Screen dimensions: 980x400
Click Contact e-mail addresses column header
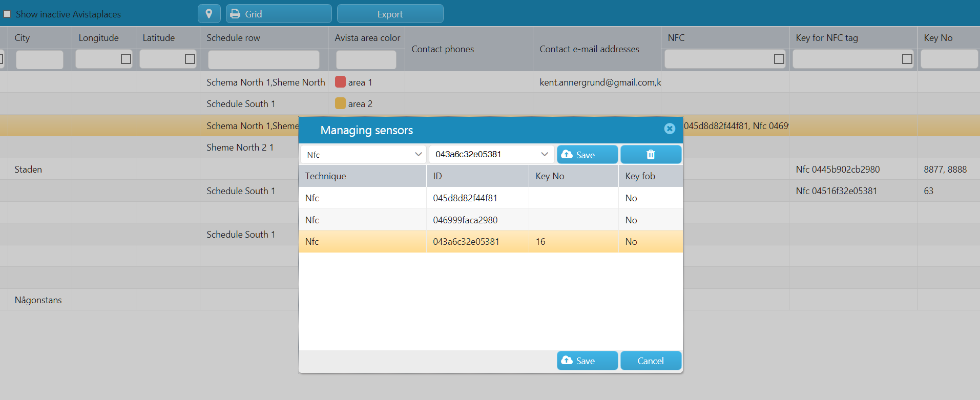point(597,49)
